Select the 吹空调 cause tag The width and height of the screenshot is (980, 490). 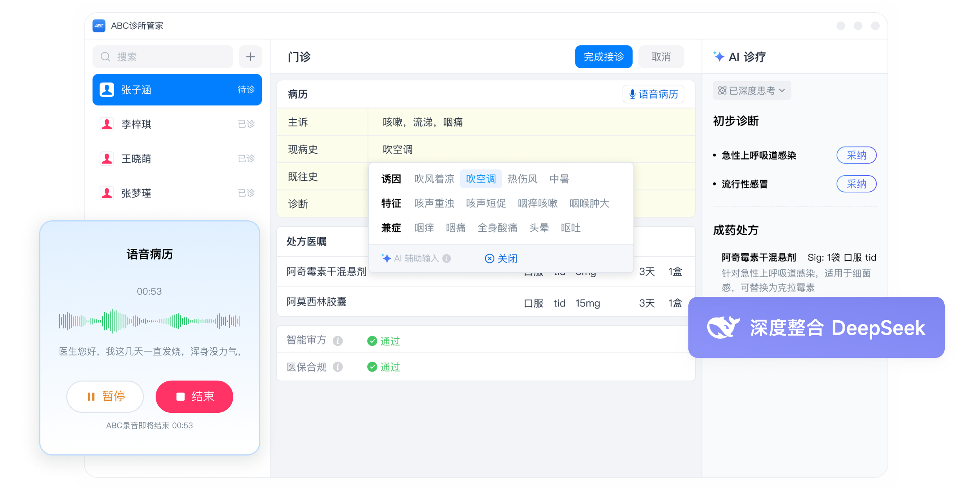tap(481, 179)
